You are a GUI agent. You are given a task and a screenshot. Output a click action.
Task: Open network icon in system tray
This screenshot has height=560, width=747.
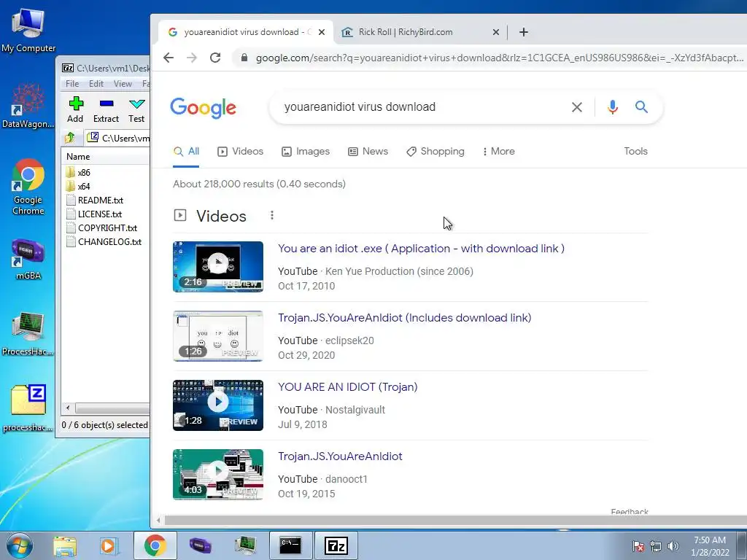click(x=656, y=546)
